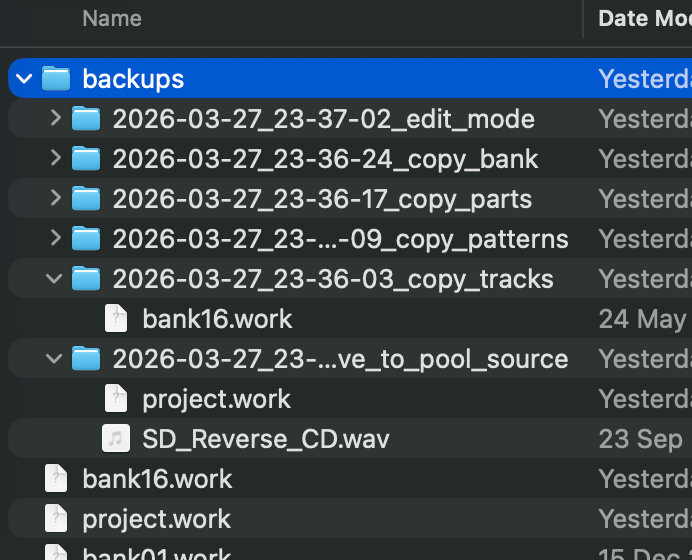Image resolution: width=692 pixels, height=560 pixels.
Task: Select the top-level project.work file
Action: coord(156,519)
